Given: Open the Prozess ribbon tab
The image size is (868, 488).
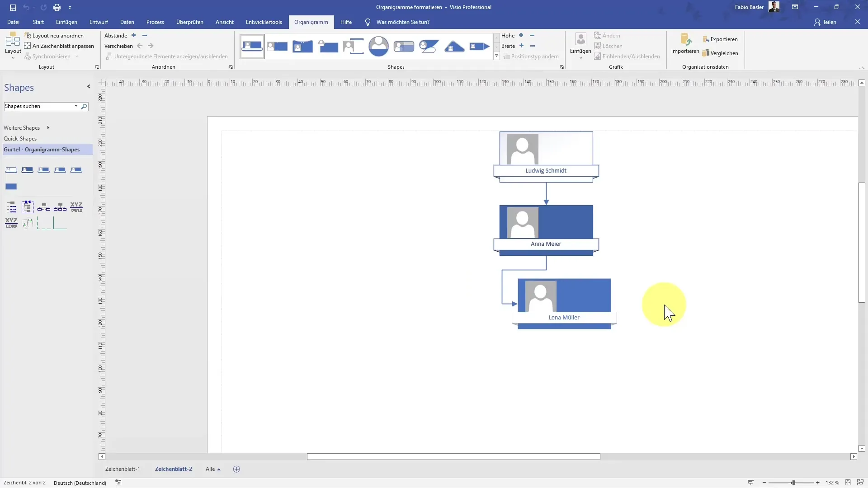Looking at the screenshot, I should click(155, 22).
